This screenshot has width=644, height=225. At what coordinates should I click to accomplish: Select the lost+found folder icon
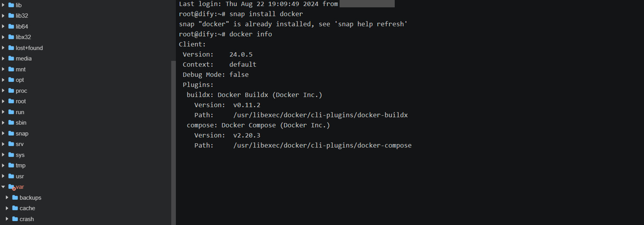[x=11, y=48]
